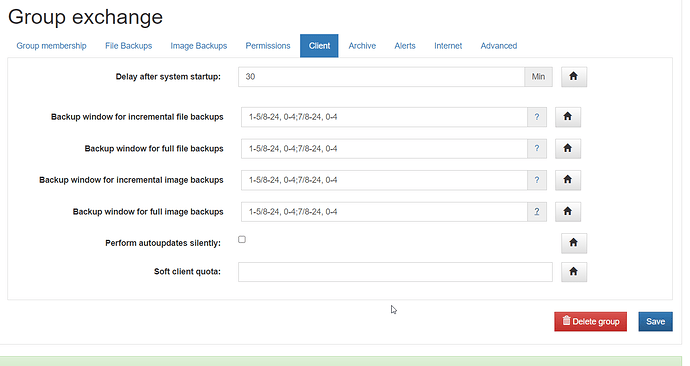Click home icon for full image backups window
690x366 pixels.
pyautogui.click(x=568, y=212)
